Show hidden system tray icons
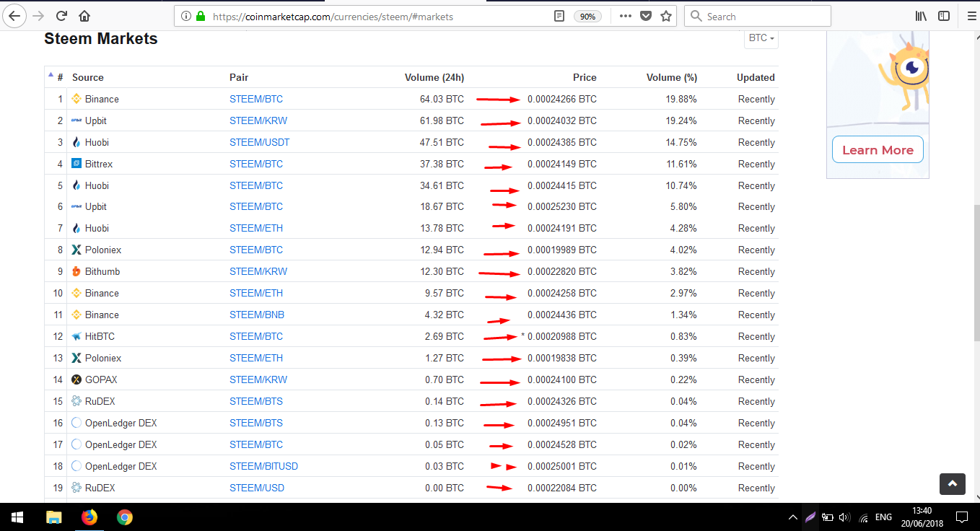 click(x=793, y=517)
